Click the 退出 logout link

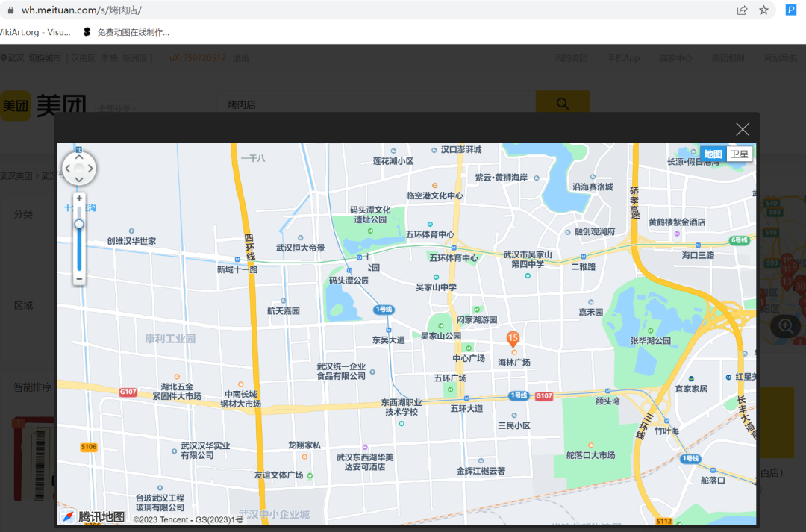click(240, 58)
